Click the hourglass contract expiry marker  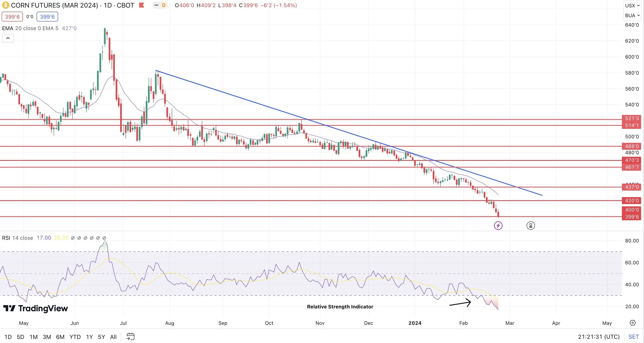(x=530, y=226)
